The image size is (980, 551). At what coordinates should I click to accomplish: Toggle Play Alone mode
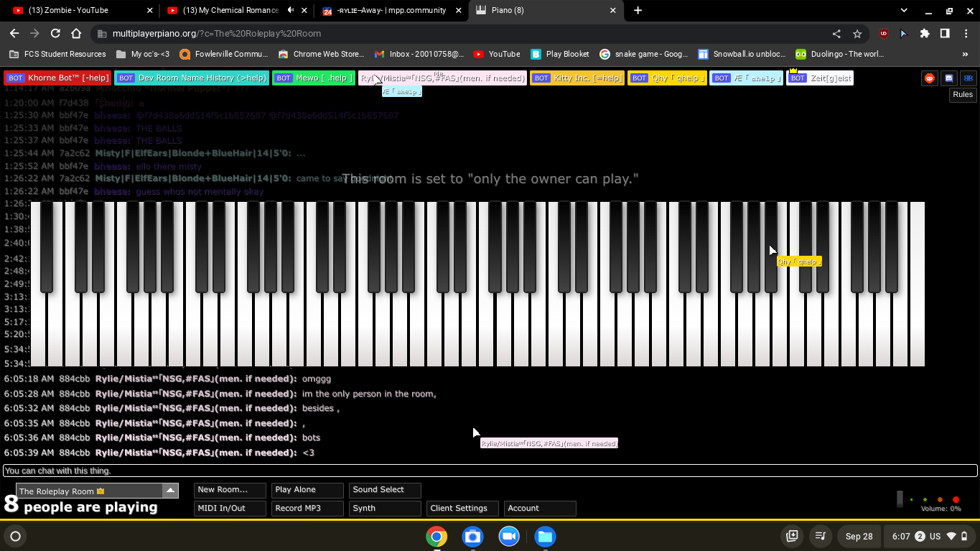(307, 490)
